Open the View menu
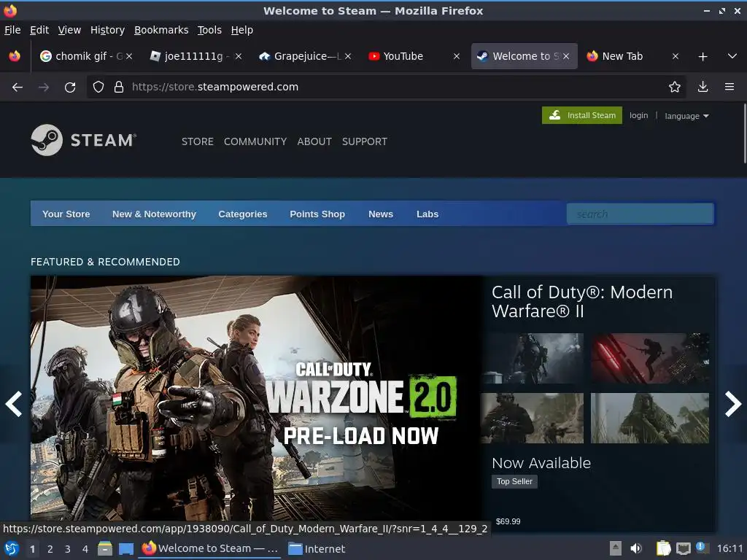This screenshot has width=747, height=560. coord(69,30)
